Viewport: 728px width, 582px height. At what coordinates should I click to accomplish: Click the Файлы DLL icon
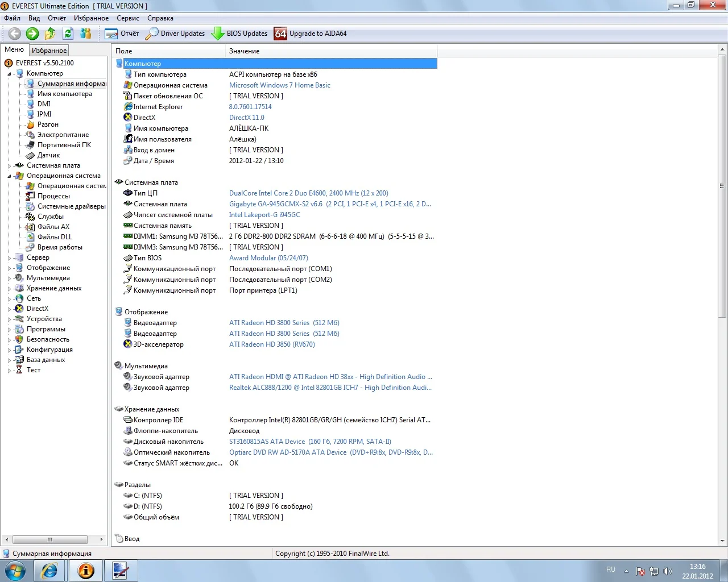[x=31, y=237]
